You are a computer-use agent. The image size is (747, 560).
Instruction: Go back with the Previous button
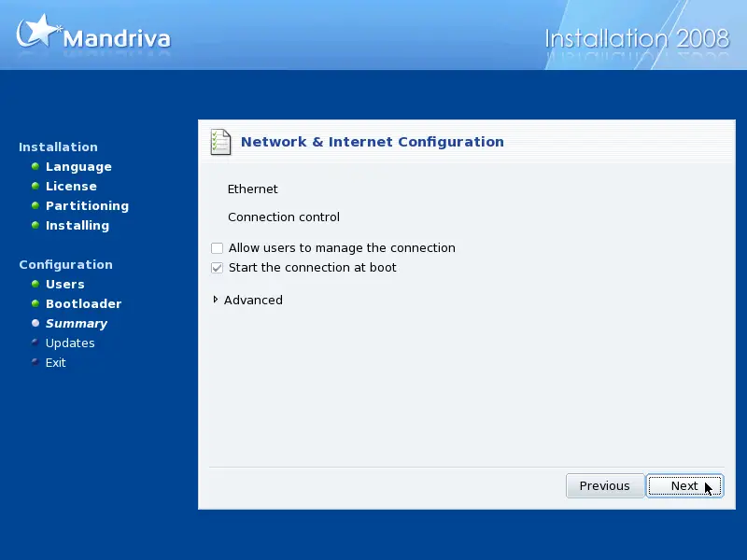(x=604, y=485)
